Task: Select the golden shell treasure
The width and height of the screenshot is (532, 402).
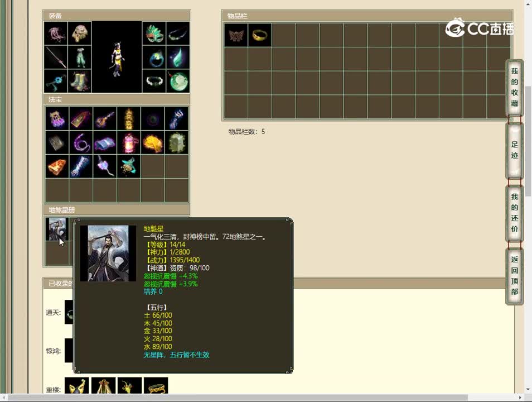Action: pyautogui.click(x=153, y=143)
